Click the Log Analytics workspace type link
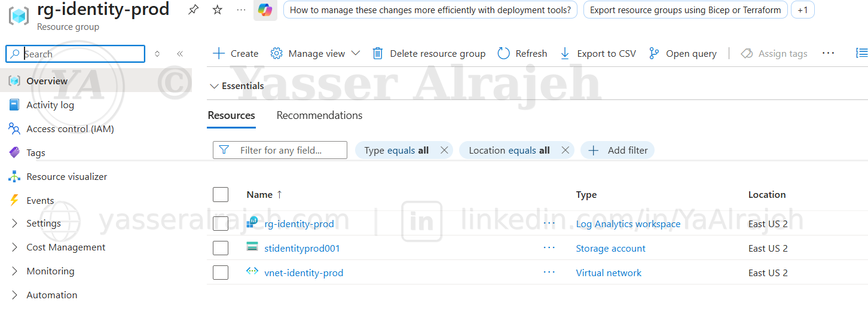The width and height of the screenshot is (868, 312). tap(628, 224)
